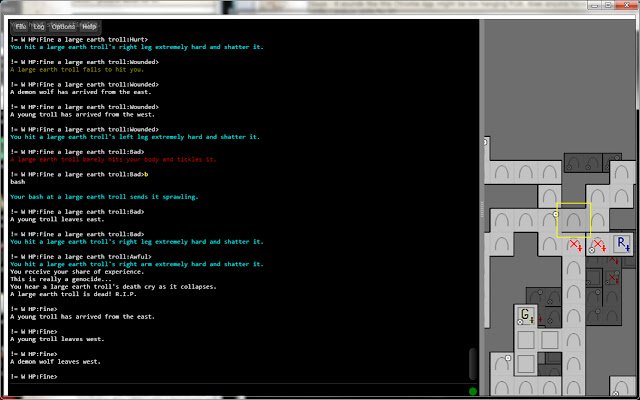Click 'A young troll has arrived from the west.'
Screen dimensions: 640x400
click(x=82, y=114)
